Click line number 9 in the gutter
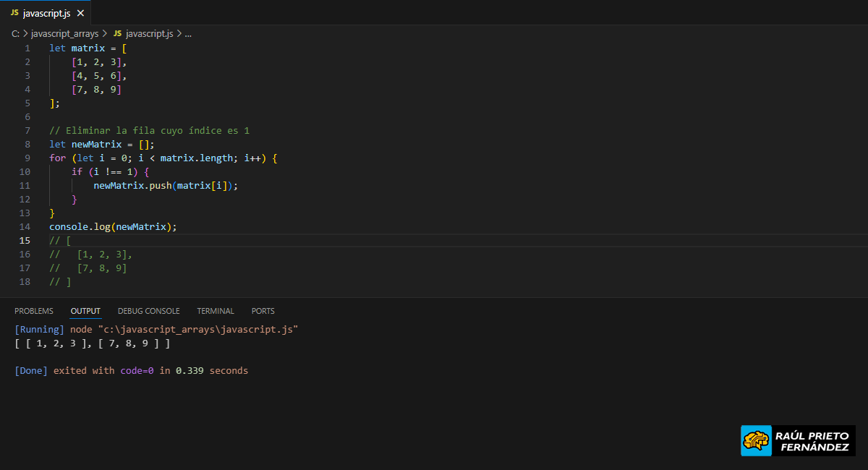The width and height of the screenshot is (868, 470). pos(27,158)
